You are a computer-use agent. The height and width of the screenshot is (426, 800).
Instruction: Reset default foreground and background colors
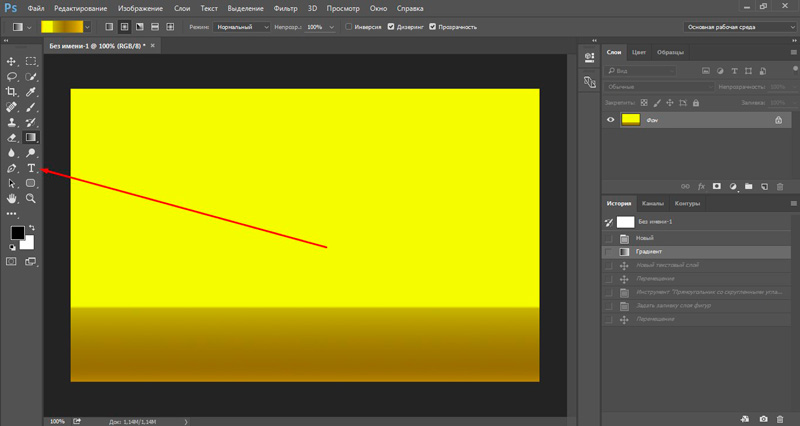click(12, 247)
